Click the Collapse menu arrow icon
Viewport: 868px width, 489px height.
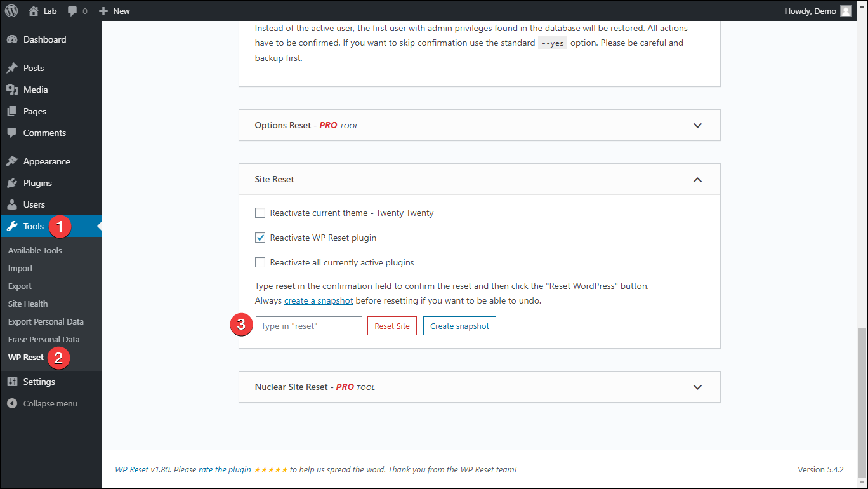point(12,403)
